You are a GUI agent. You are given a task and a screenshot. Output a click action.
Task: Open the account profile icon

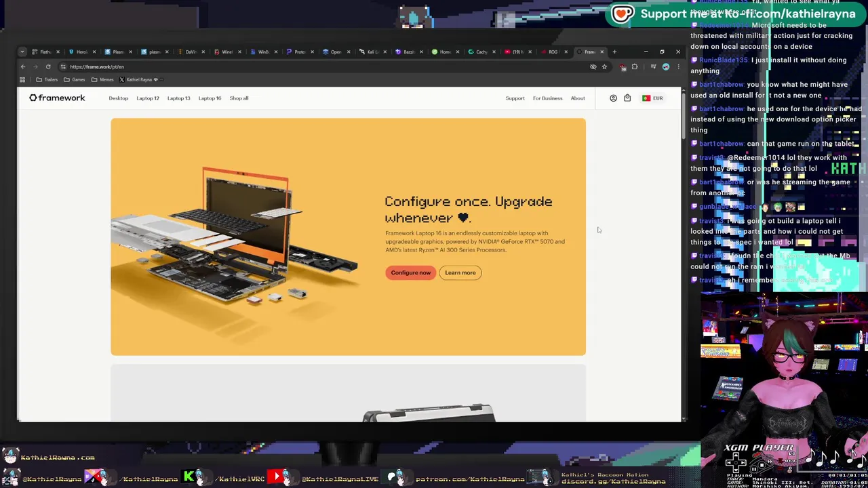tap(613, 98)
